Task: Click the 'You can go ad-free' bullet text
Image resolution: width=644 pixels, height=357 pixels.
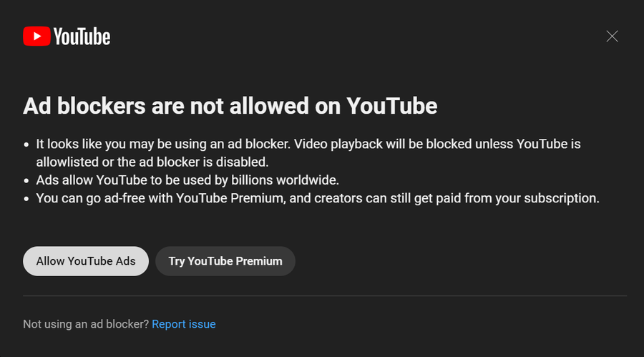Action: pyautogui.click(x=318, y=198)
